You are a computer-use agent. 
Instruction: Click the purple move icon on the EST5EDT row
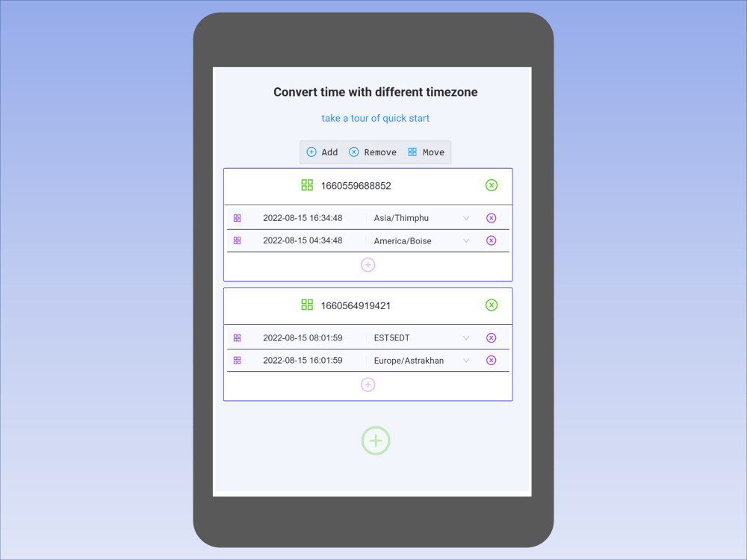238,337
